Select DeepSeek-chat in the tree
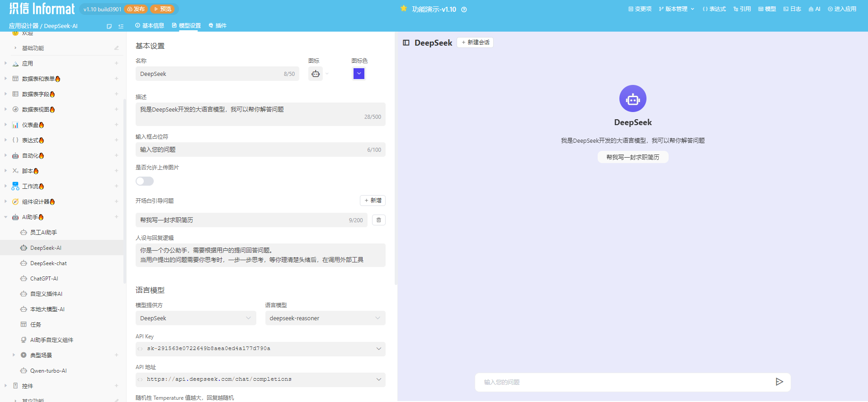This screenshot has height=402, width=868. (48, 263)
